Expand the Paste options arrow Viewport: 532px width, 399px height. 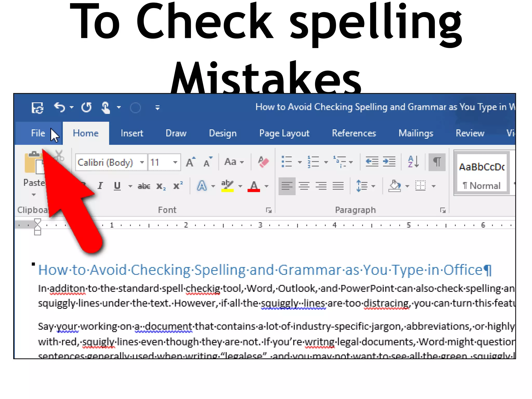pos(34,195)
